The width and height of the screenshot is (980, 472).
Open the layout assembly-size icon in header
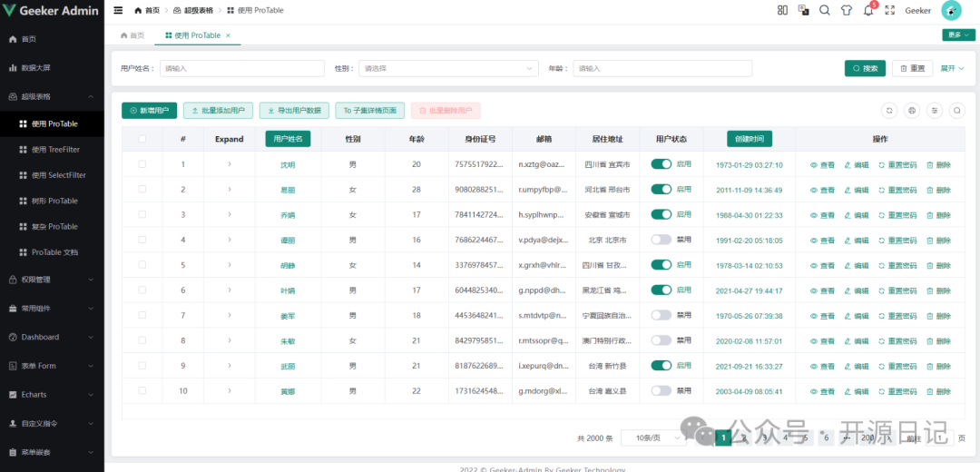click(782, 10)
